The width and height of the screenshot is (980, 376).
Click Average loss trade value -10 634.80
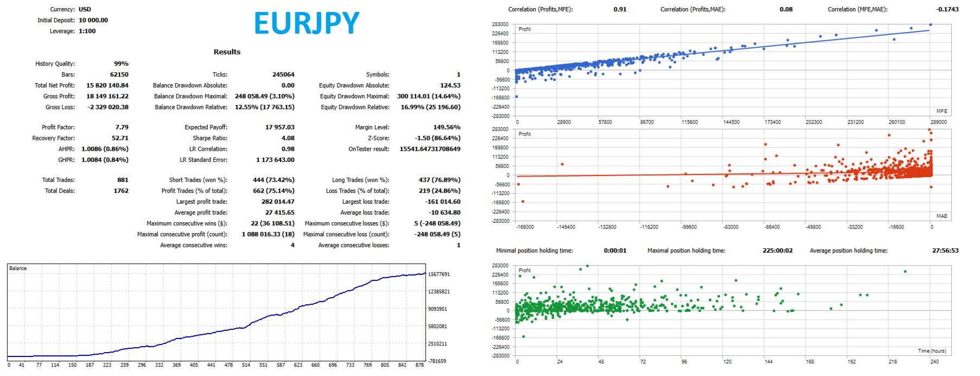pyautogui.click(x=444, y=212)
